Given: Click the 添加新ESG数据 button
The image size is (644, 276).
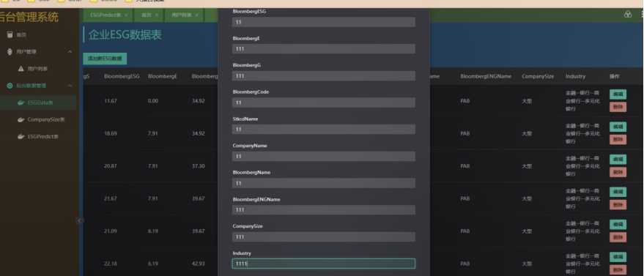Looking at the screenshot, I should (x=105, y=59).
